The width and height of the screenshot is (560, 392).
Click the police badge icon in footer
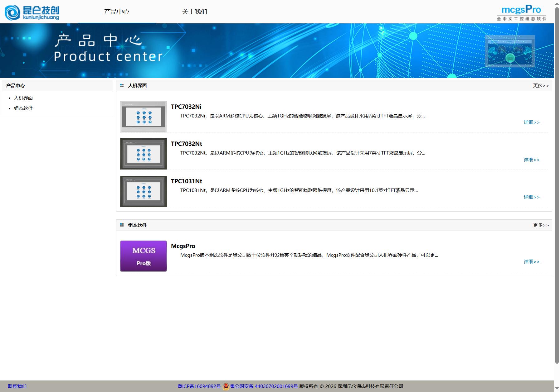pos(226,386)
